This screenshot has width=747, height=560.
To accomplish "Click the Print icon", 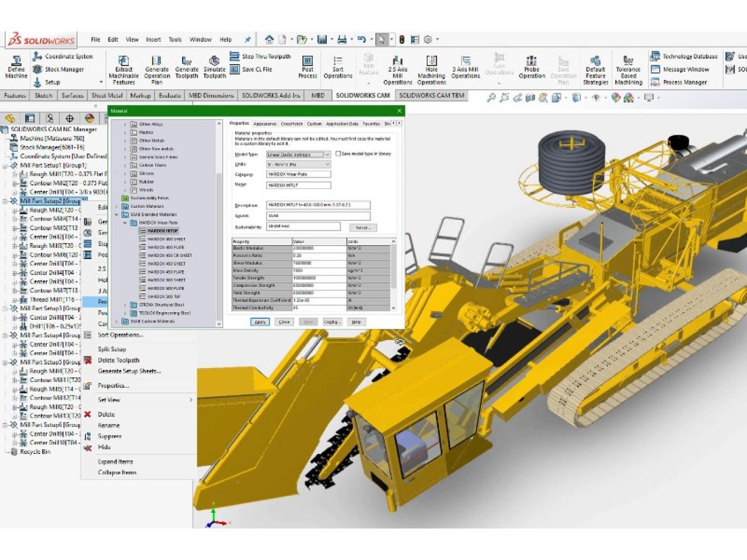I will pyautogui.click(x=342, y=40).
